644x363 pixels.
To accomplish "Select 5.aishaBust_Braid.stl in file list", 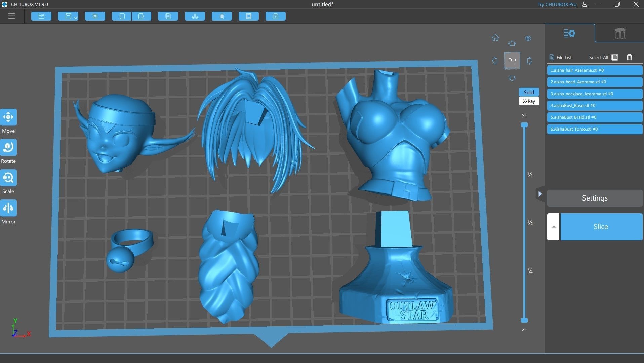I will point(595,117).
